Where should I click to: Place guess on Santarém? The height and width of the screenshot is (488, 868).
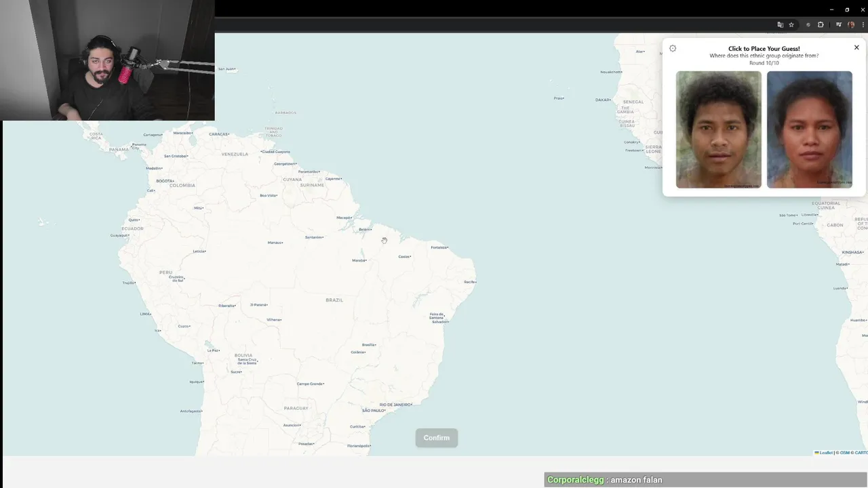[x=315, y=237]
